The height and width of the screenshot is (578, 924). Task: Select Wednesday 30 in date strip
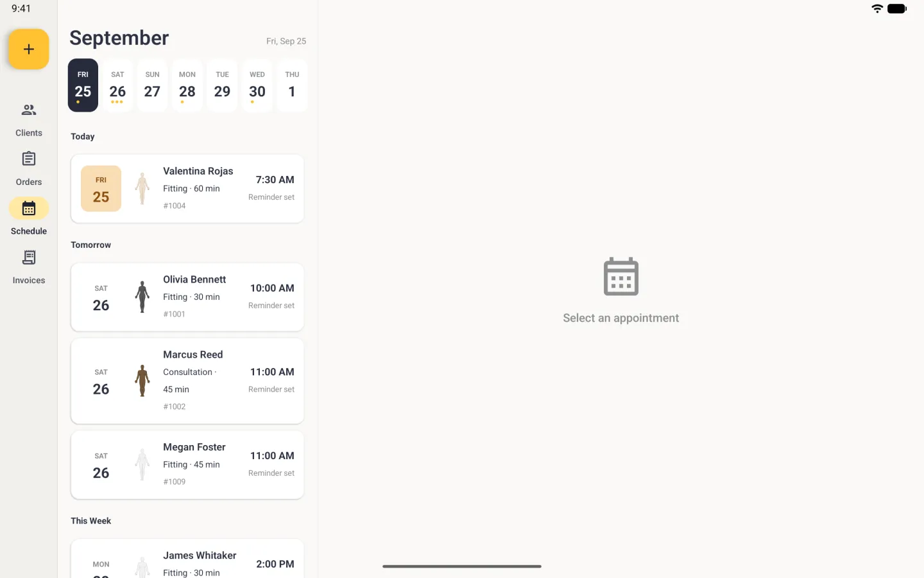tap(257, 85)
